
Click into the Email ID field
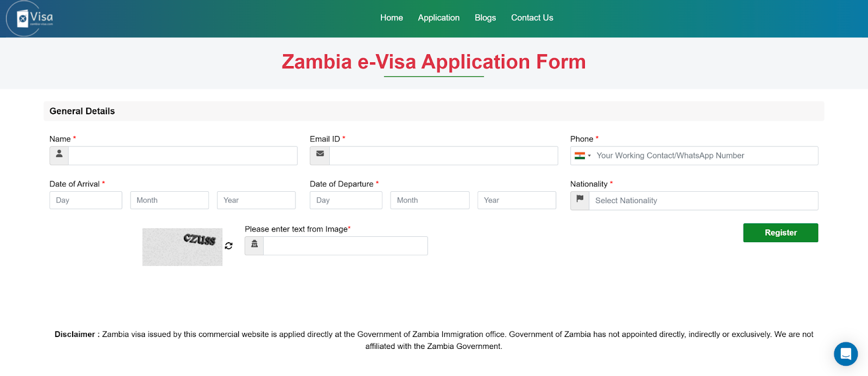443,155
